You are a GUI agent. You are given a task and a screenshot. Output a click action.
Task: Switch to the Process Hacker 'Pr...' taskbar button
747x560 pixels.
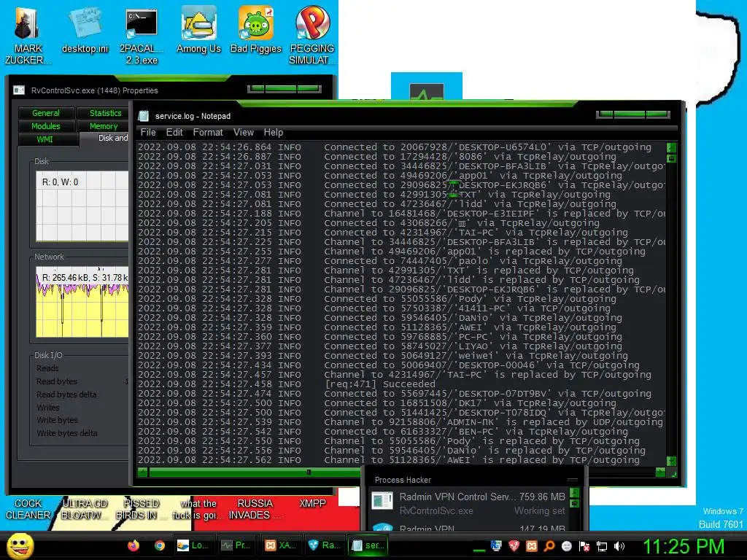[x=236, y=545]
